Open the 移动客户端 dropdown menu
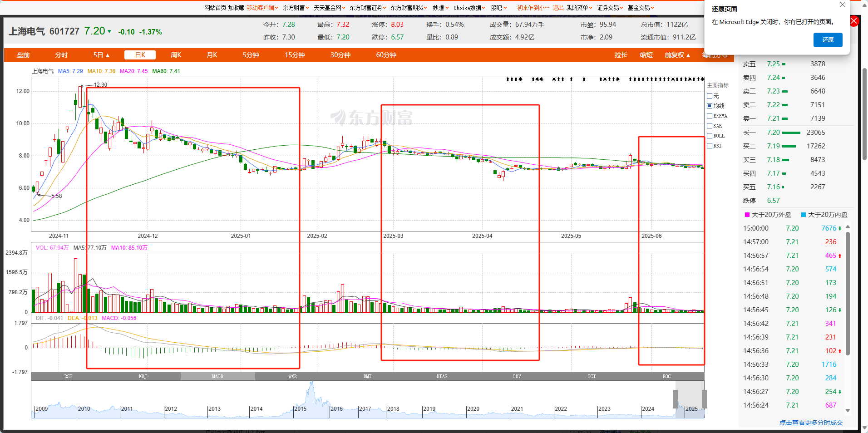Viewport: 868px width, 433px height. [262, 8]
